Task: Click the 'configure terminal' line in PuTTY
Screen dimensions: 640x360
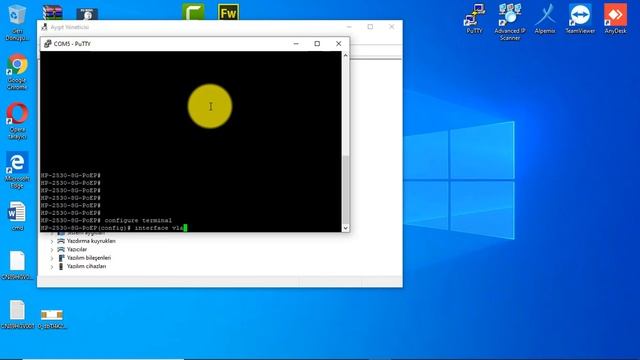Action: [x=106, y=220]
